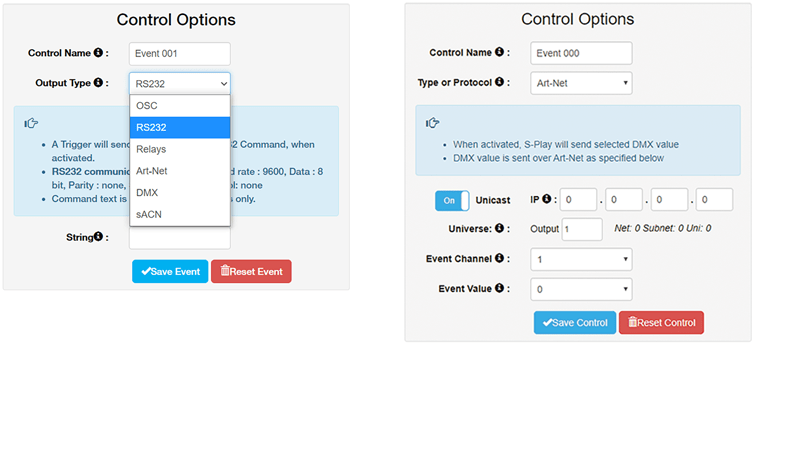Click the pointing hand icon in Art-Net info box

coord(432,123)
